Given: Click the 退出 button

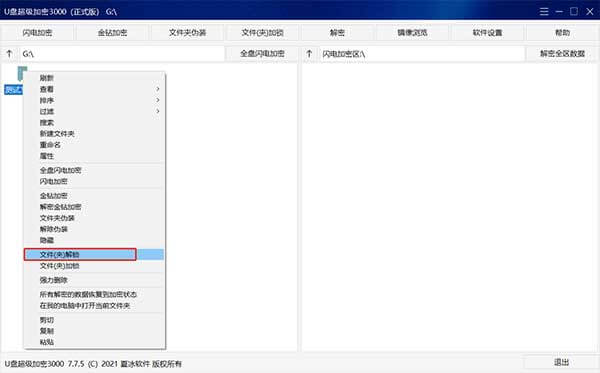Looking at the screenshot, I should point(561,362).
